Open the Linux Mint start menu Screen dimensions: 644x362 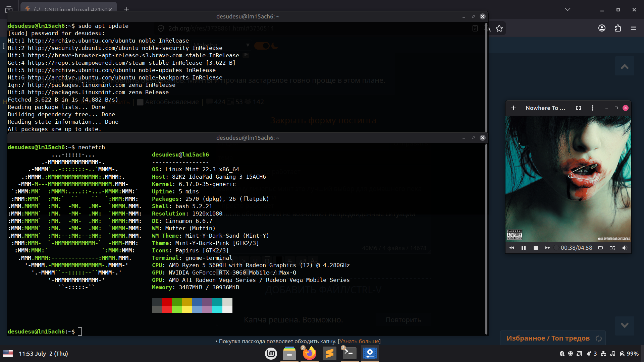271,353
